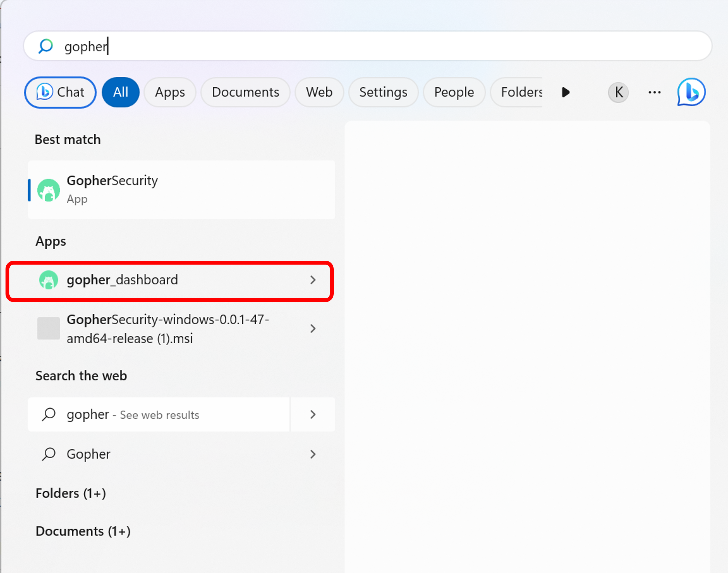Click the K user account avatar
Viewport: 728px width, 573px height.
618,92
